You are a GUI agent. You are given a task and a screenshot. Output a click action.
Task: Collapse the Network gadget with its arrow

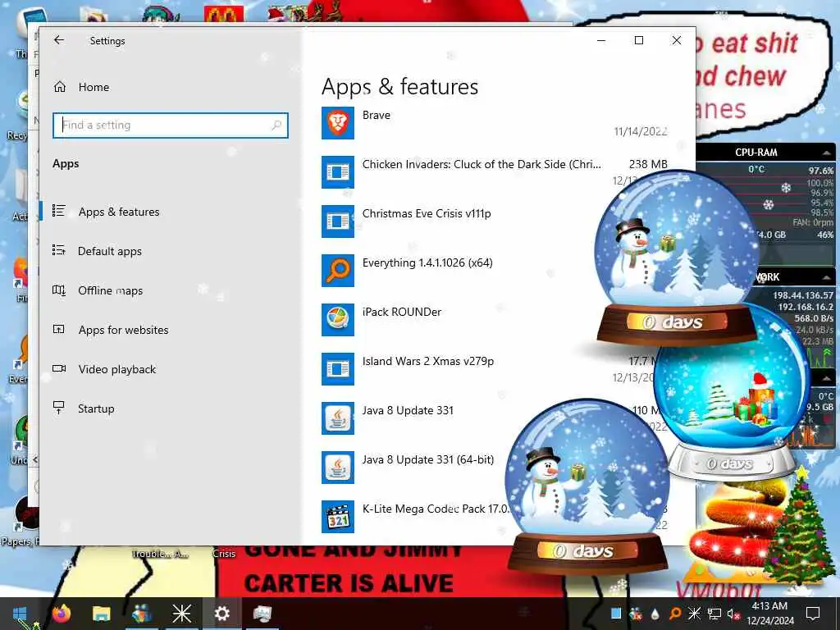pos(827,277)
